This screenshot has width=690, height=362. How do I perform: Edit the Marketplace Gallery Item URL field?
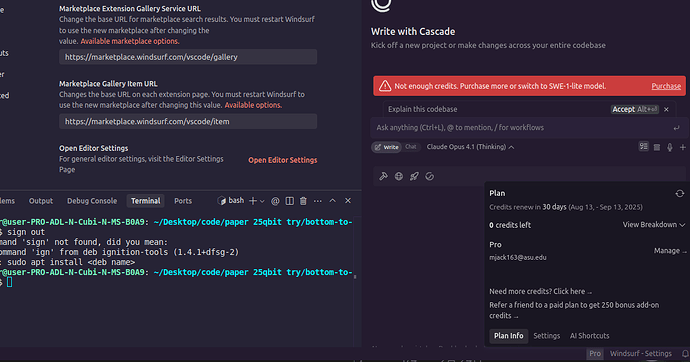coord(188,121)
